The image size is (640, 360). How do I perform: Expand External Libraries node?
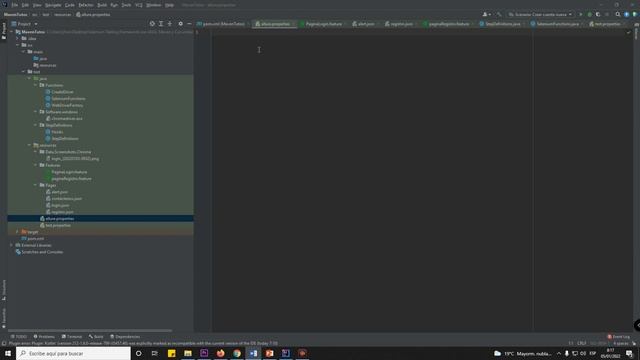[11, 245]
